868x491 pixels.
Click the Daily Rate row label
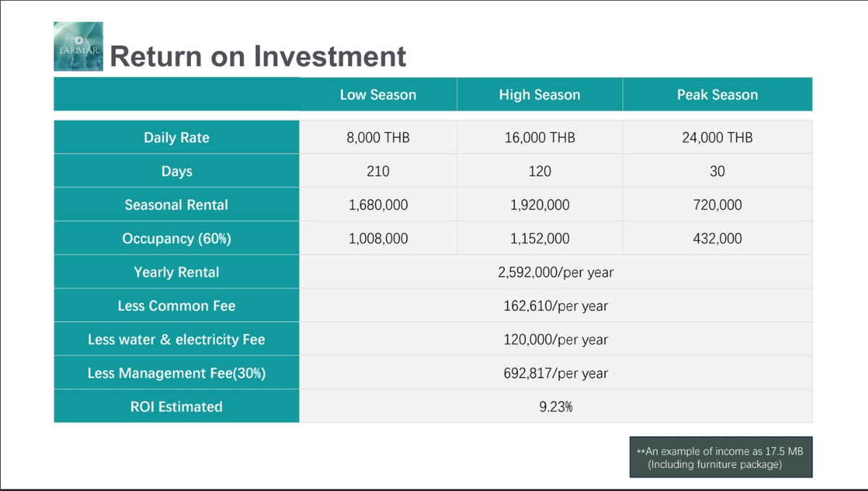[x=176, y=137]
